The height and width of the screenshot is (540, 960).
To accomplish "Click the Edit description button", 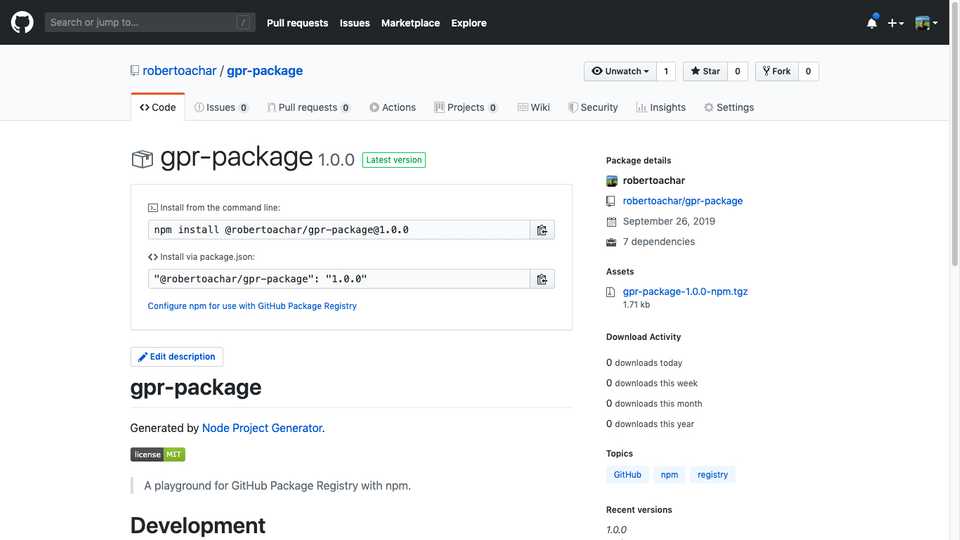I will (176, 357).
